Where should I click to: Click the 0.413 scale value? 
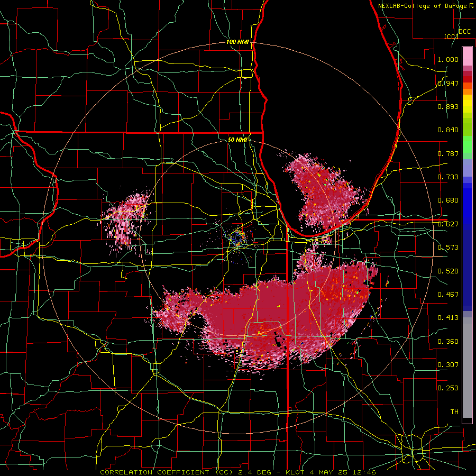448,318
